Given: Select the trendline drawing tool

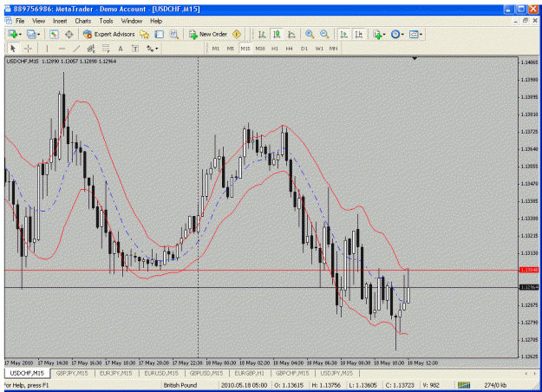Looking at the screenshot, I should (x=76, y=49).
